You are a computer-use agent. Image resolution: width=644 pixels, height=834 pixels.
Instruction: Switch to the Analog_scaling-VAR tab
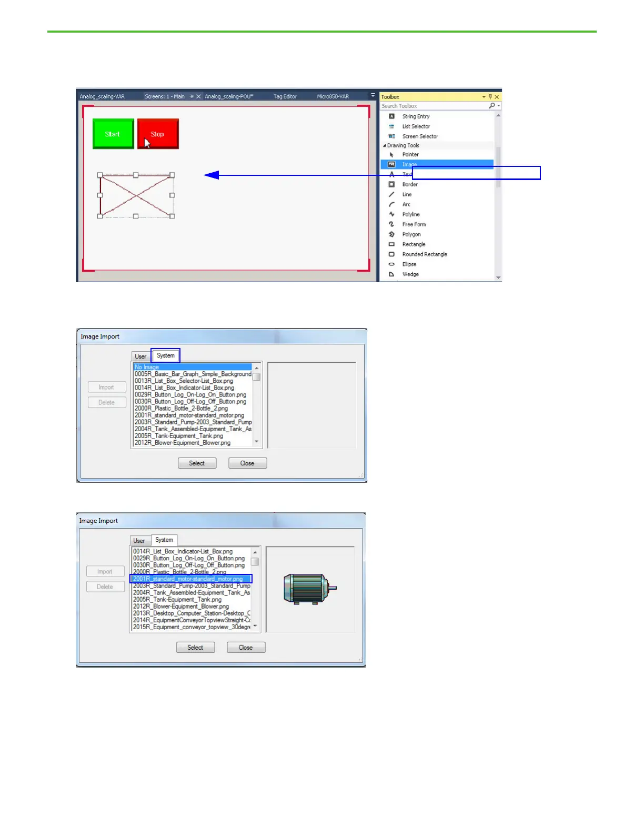coord(102,96)
